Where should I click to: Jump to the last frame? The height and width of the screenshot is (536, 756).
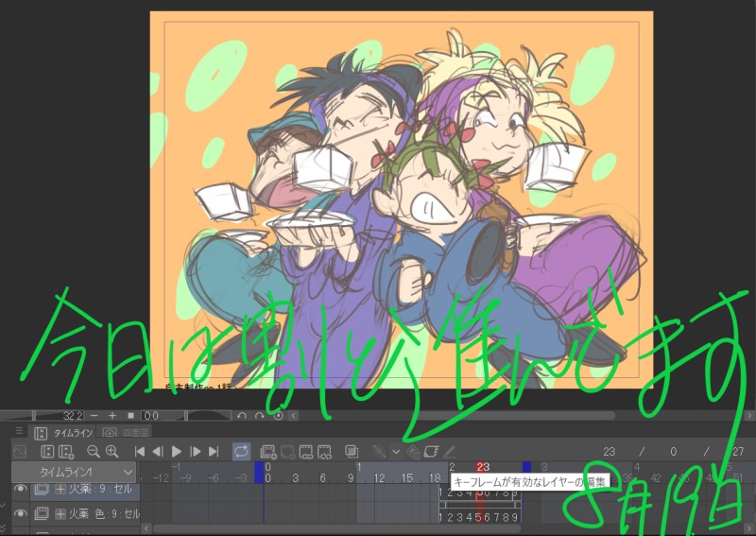tap(214, 452)
